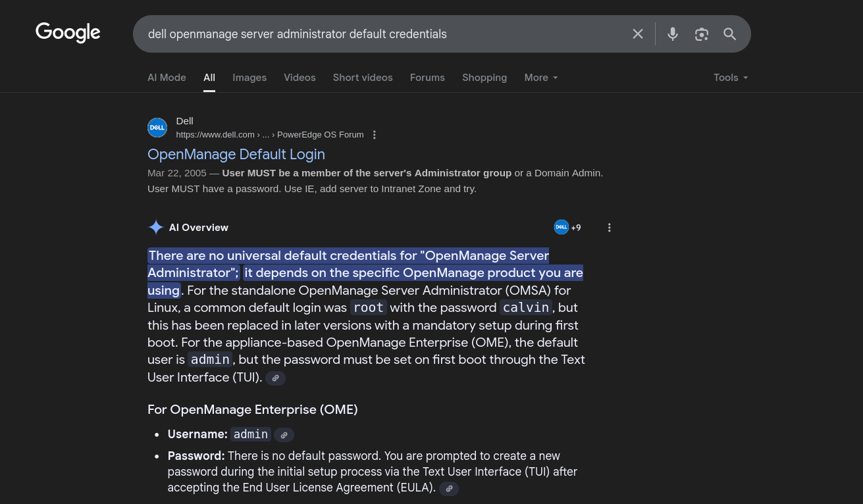The width and height of the screenshot is (863, 504).
Task: Click the Google logo
Action: pyautogui.click(x=68, y=32)
